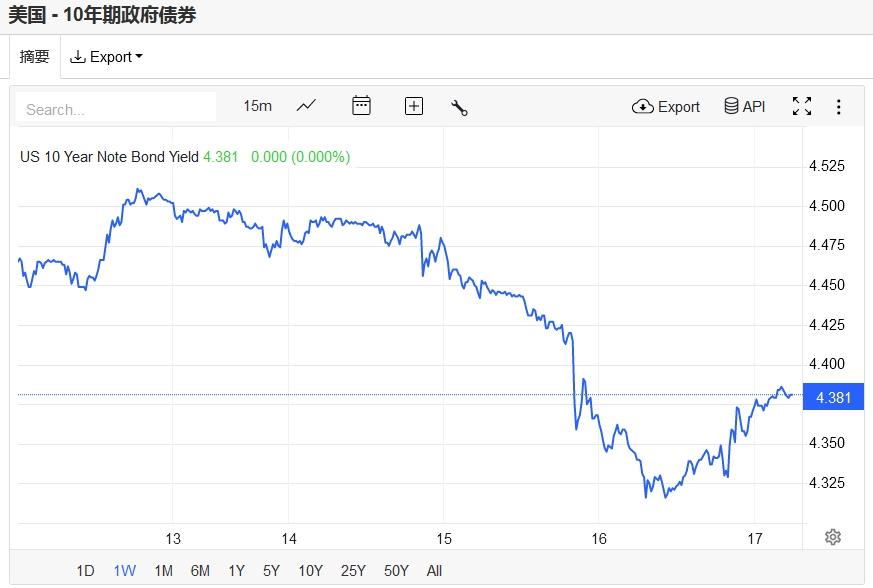Select the 1D time range
The image size is (873, 588).
coord(85,571)
